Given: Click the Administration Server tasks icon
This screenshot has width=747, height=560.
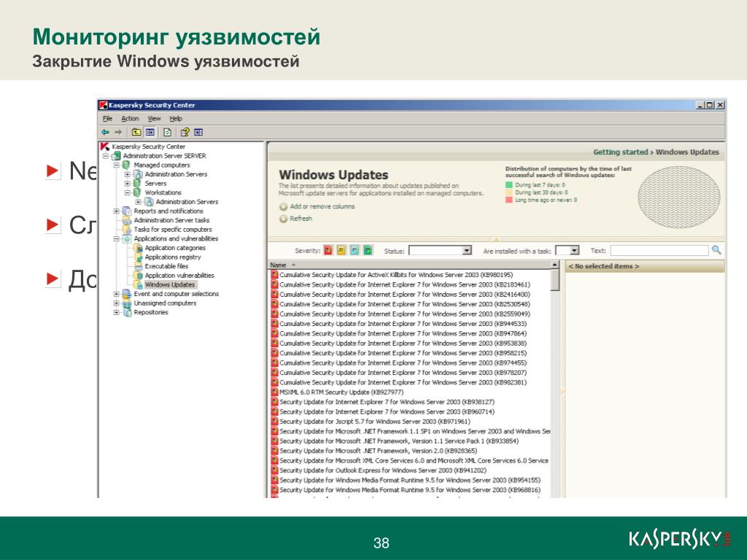Looking at the screenshot, I should click(x=127, y=220).
